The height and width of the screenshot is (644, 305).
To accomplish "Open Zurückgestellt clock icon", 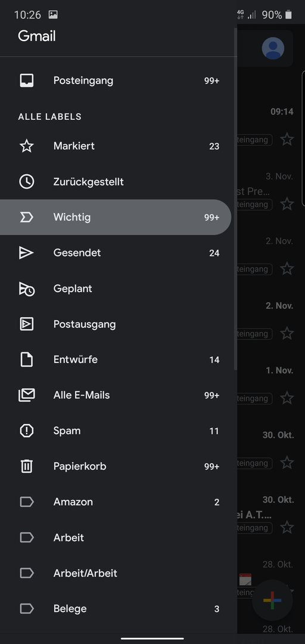I will (27, 181).
